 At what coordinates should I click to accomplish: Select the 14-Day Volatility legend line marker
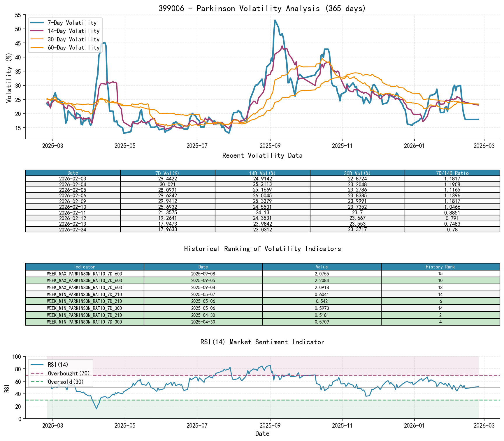pos(38,31)
